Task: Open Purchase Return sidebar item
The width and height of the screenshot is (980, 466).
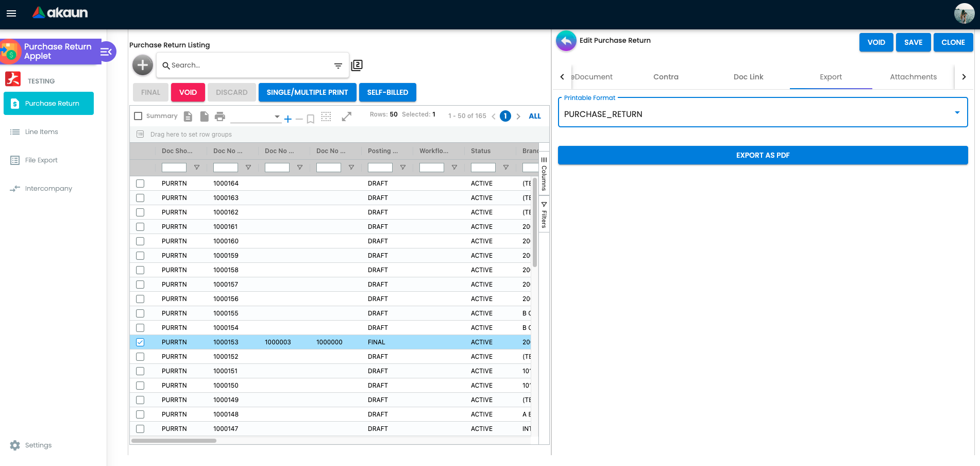Action: (x=48, y=104)
